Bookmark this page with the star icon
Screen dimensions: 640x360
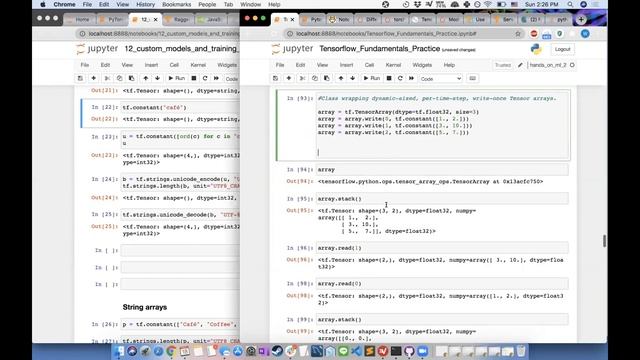(x=518, y=34)
